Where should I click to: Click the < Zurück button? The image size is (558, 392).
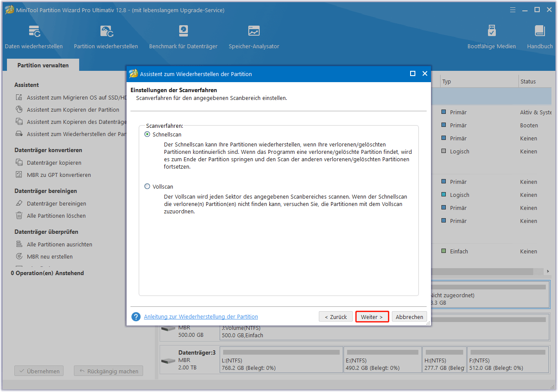pos(336,317)
